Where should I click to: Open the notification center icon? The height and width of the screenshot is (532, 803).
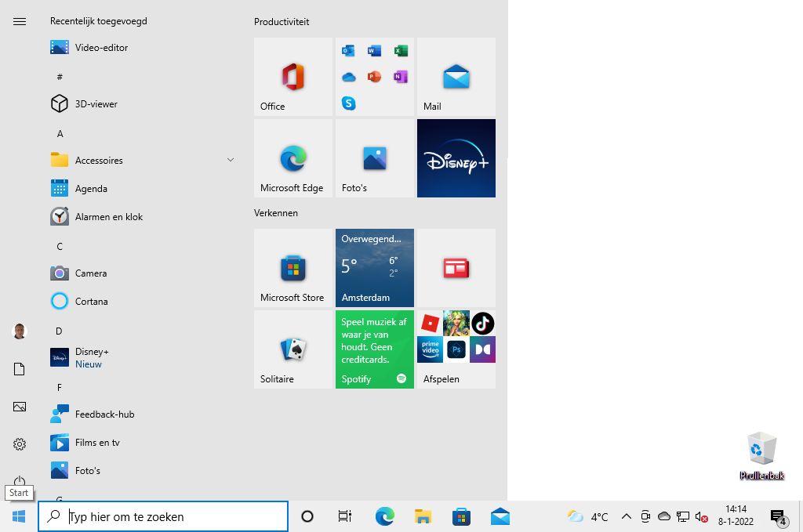tap(779, 517)
